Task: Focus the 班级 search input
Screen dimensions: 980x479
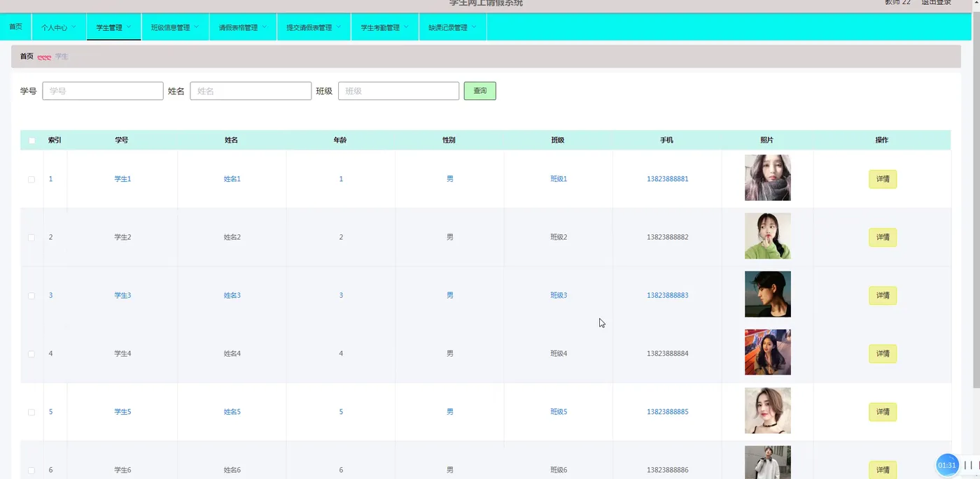Action: click(x=399, y=91)
